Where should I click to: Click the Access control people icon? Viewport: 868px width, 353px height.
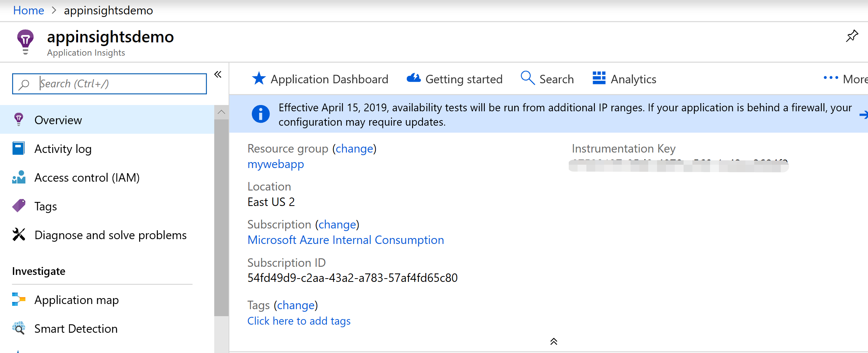[x=19, y=177]
